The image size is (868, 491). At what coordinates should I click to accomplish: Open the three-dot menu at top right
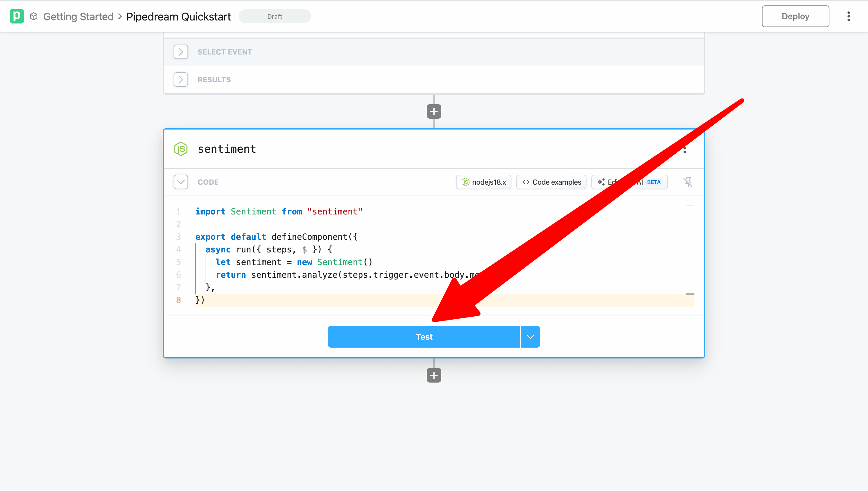[849, 16]
